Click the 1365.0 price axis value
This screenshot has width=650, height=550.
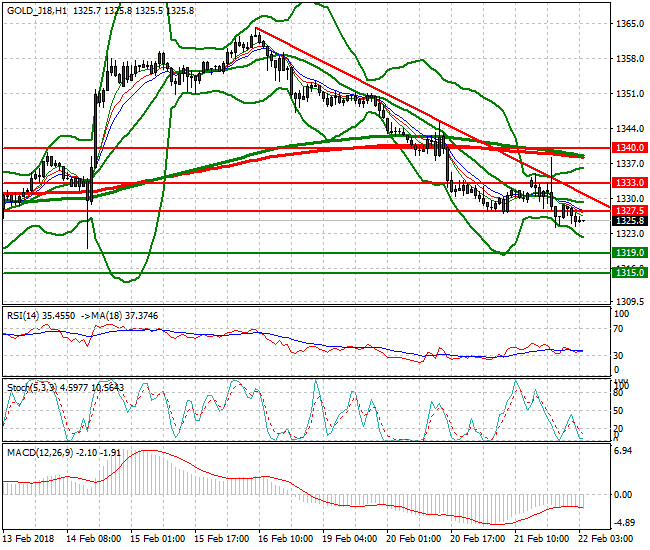pyautogui.click(x=630, y=24)
